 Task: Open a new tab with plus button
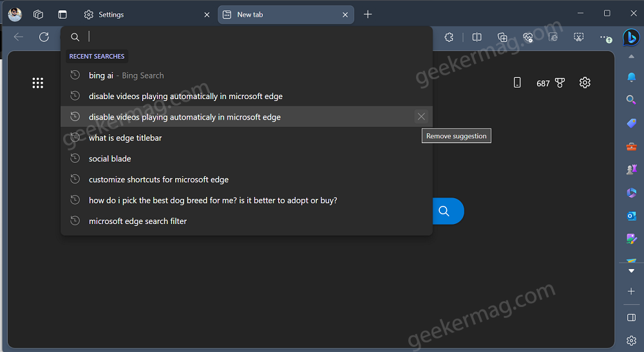click(x=368, y=14)
